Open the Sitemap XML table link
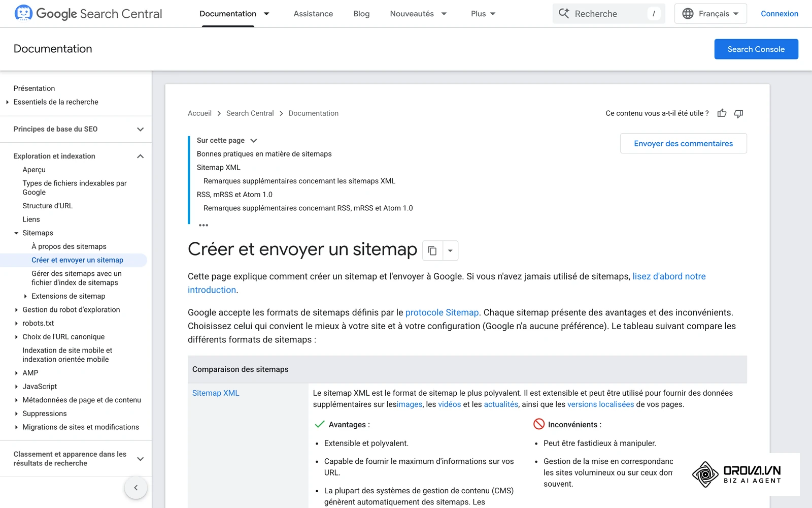The height and width of the screenshot is (508, 812). tap(216, 393)
